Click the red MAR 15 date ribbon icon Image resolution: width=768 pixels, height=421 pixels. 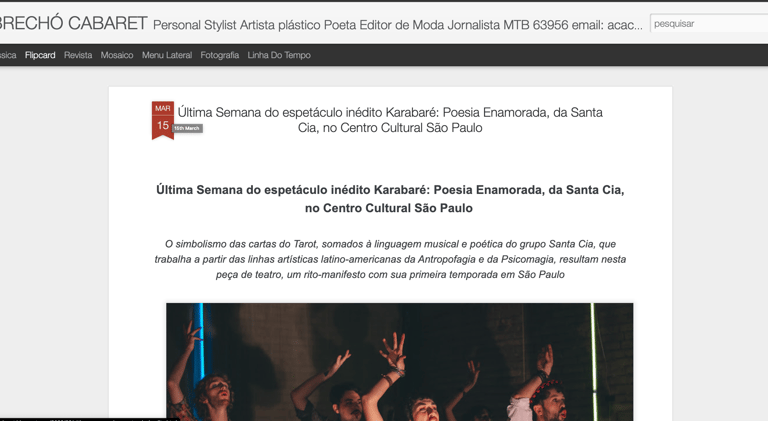[x=163, y=120]
